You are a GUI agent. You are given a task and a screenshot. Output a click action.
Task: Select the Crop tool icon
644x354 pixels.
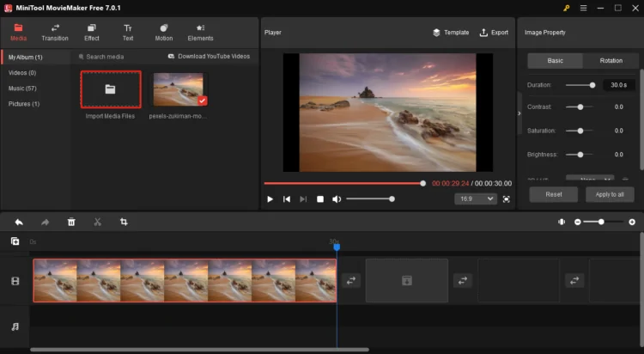tap(124, 222)
